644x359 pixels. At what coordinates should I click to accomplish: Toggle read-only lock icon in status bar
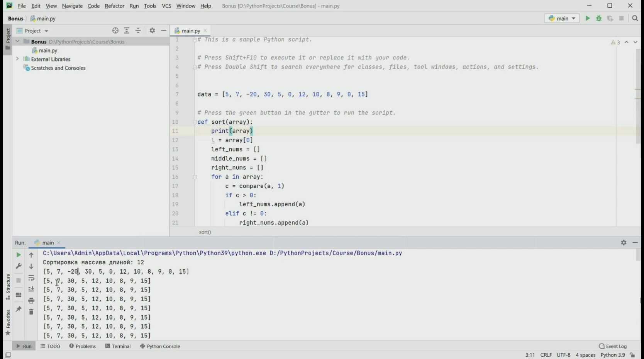pos(632,355)
